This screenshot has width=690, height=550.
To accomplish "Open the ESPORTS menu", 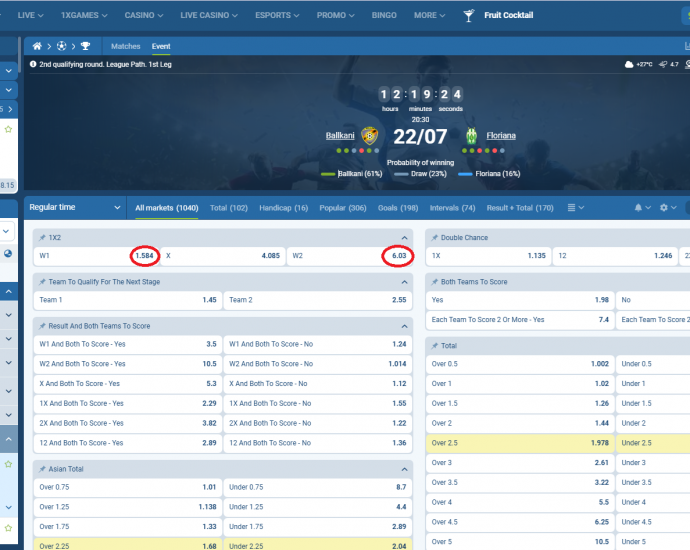I will tap(277, 15).
